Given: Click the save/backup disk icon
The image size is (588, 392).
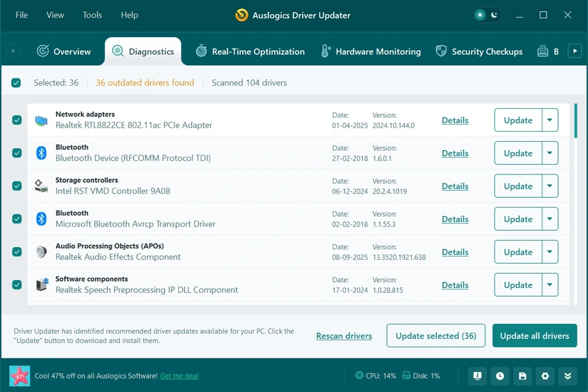Looking at the screenshot, I should click(x=522, y=376).
